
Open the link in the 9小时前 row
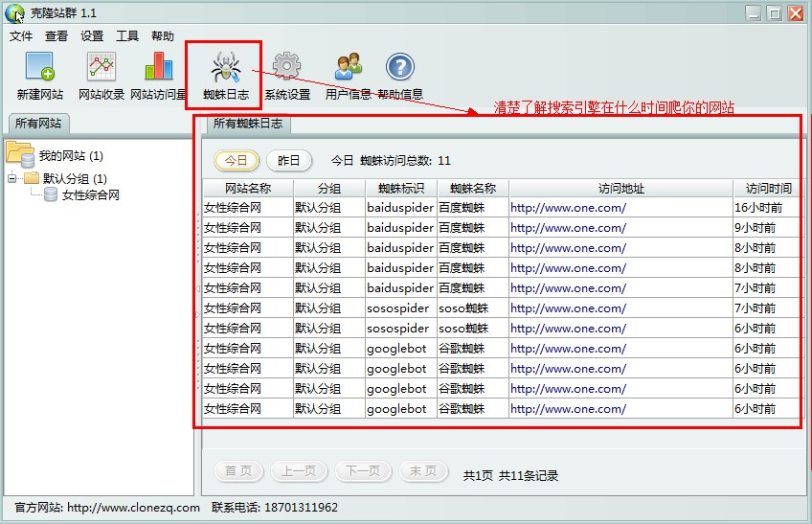[568, 228]
